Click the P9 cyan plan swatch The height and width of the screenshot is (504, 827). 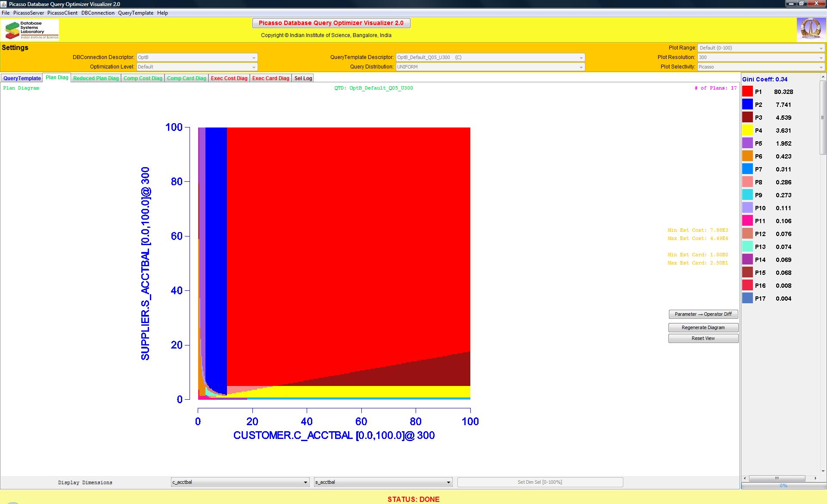[747, 195]
